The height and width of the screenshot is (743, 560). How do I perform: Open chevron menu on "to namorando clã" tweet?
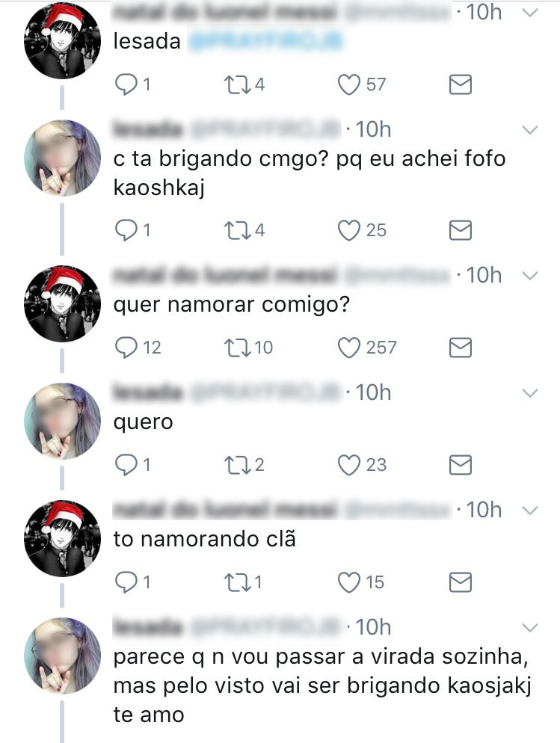[529, 511]
